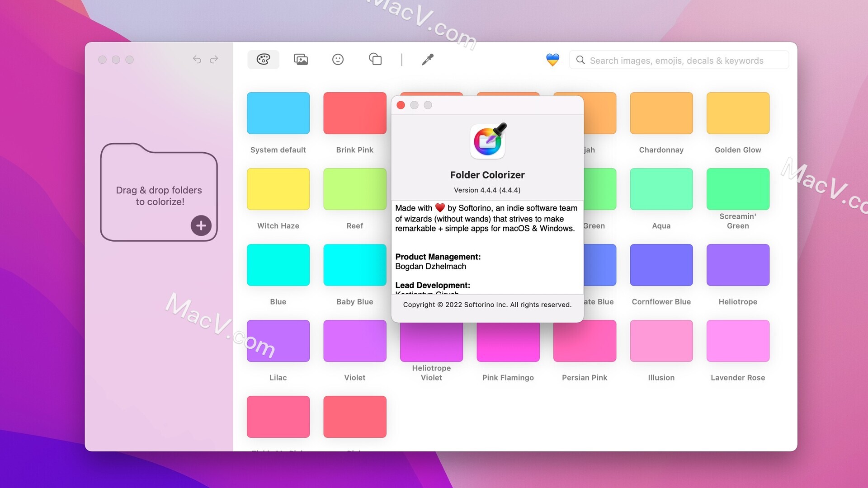Click the 'Cornflower Blue' label

[x=661, y=302]
